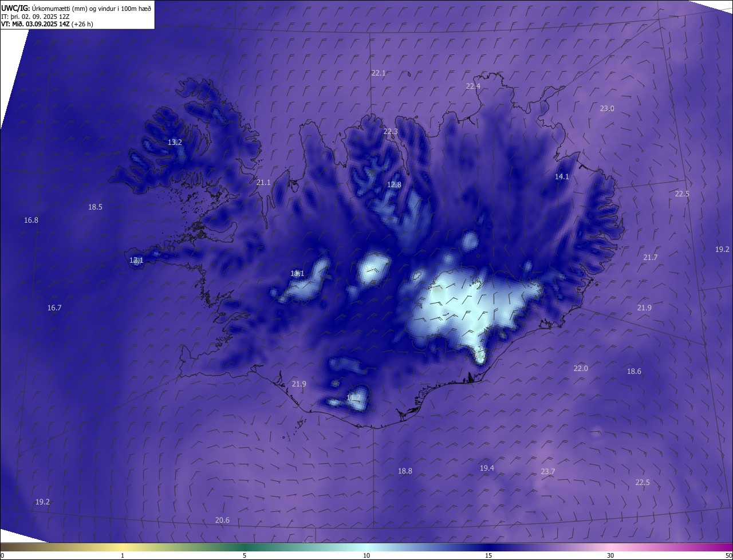Click the color scale tick label 30
This screenshot has width=733, height=560.
pyautogui.click(x=610, y=556)
